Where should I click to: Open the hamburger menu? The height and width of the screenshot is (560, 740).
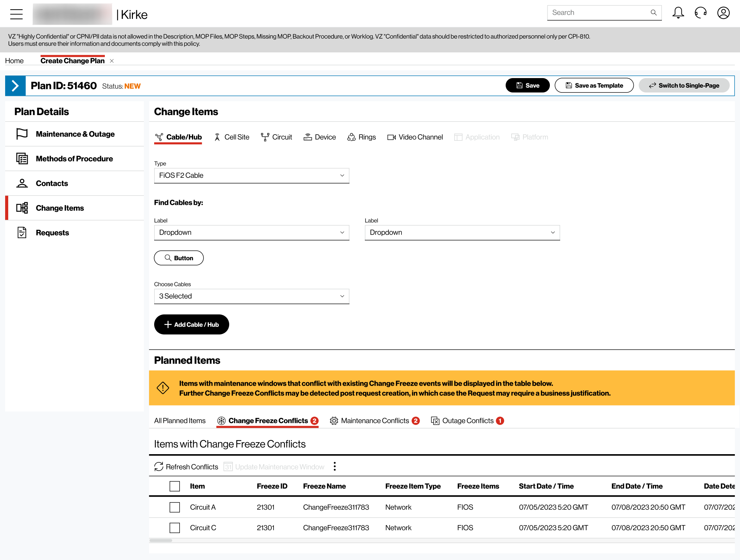(16, 14)
